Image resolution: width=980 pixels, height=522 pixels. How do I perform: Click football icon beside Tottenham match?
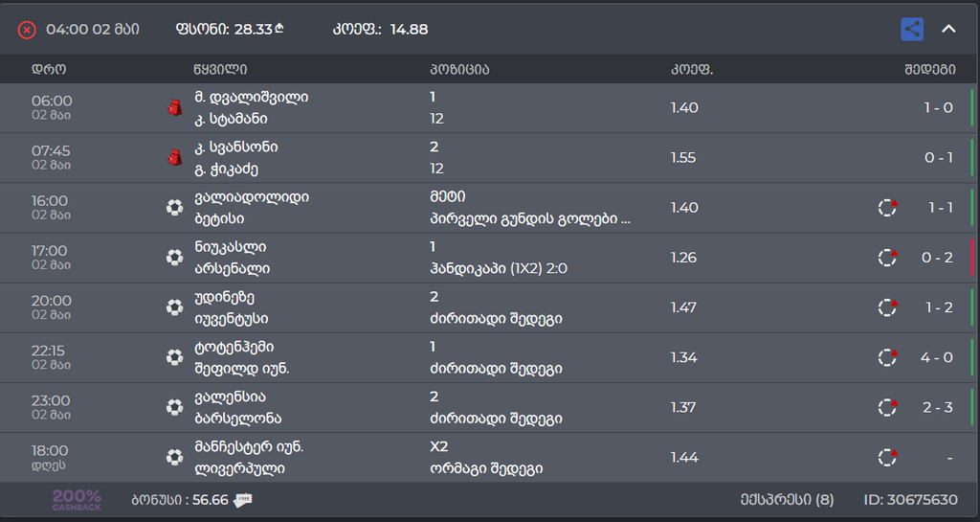pos(174,357)
